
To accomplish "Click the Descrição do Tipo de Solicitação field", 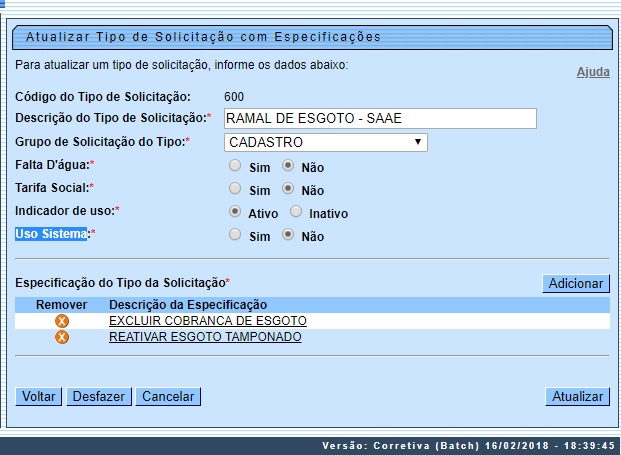I will [380, 119].
